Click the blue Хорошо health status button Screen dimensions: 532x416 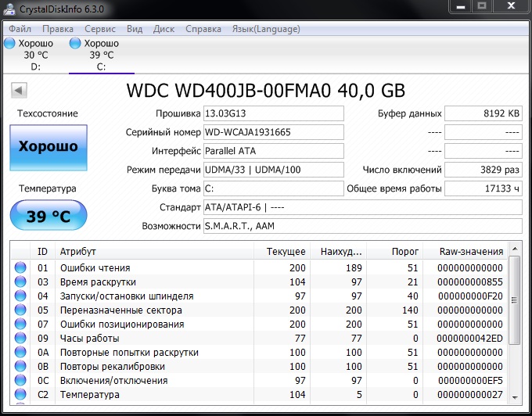point(48,146)
